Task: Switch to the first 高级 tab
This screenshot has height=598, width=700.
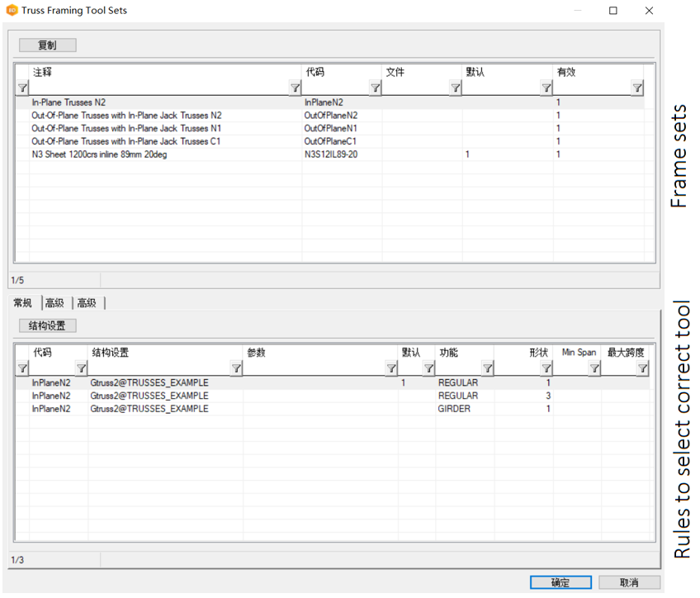Action: click(x=54, y=303)
